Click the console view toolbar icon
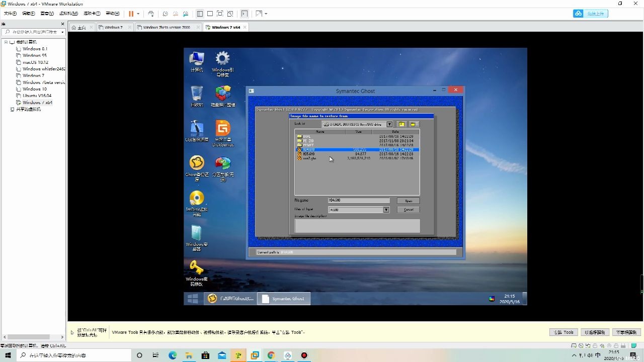Screen dimensions: 644x362 (x=245, y=14)
